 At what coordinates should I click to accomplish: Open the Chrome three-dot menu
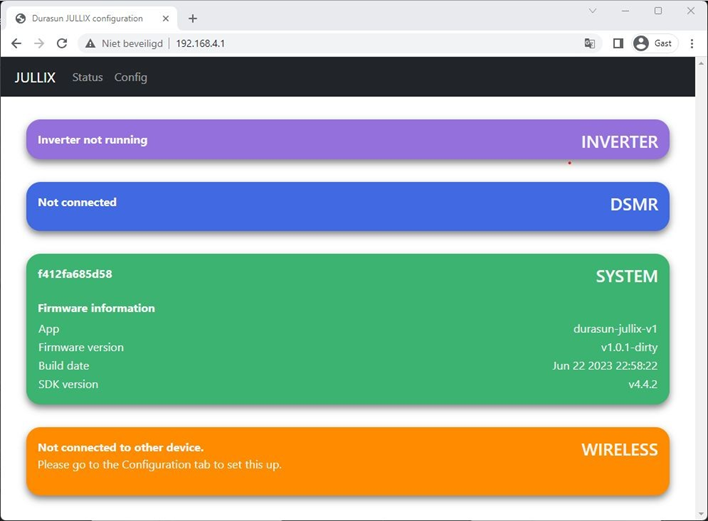(692, 44)
